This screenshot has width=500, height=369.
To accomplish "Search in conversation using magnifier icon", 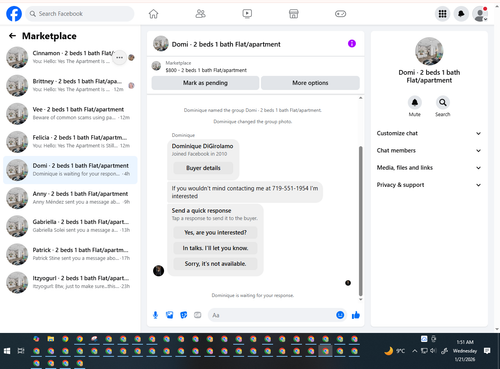I will tap(443, 102).
